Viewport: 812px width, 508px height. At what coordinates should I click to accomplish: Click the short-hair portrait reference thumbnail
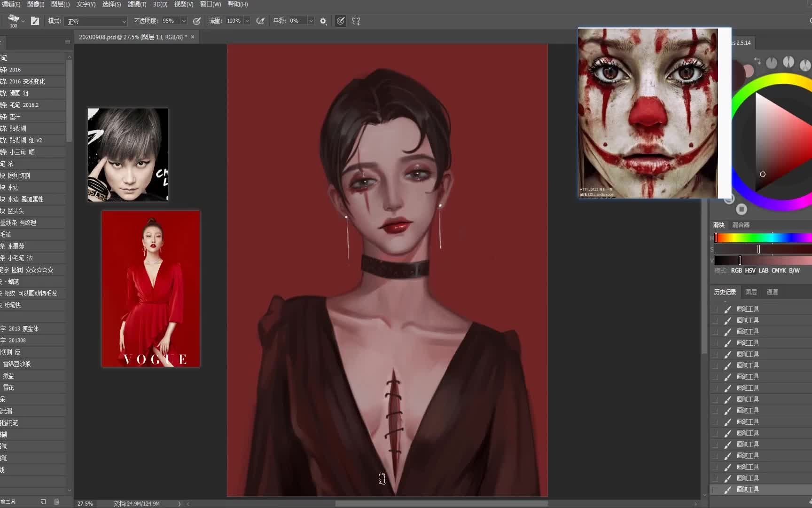click(128, 155)
